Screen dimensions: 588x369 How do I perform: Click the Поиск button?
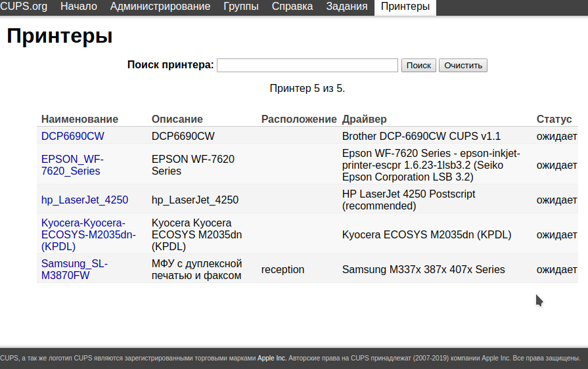(x=418, y=65)
